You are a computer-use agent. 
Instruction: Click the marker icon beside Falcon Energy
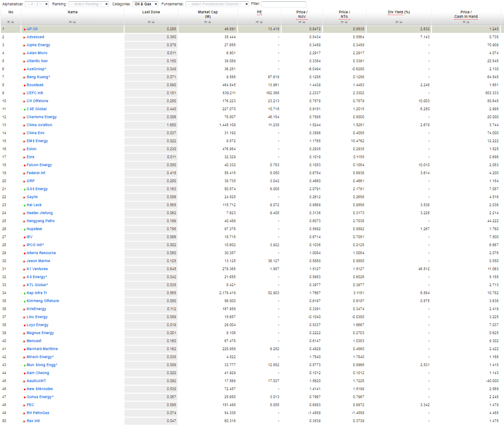24,165
